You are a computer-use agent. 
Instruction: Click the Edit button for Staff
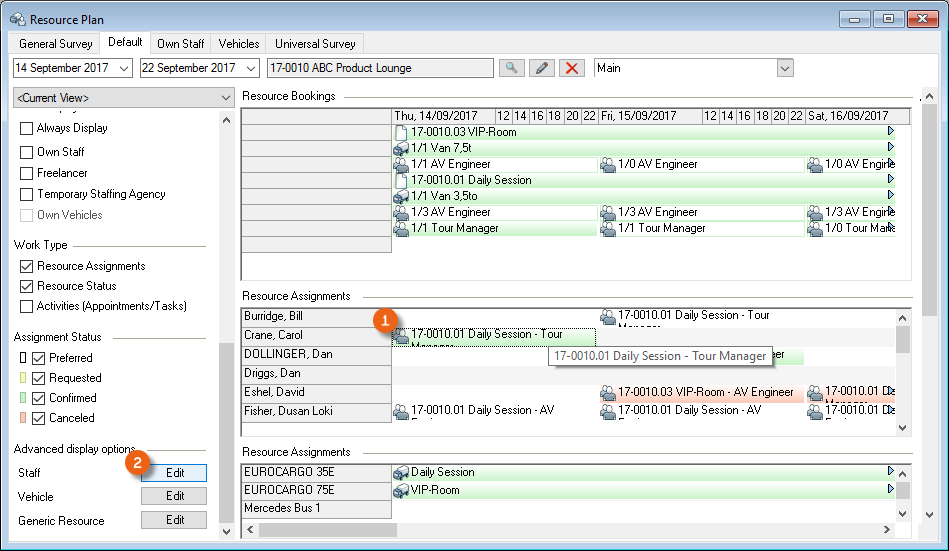click(x=174, y=473)
